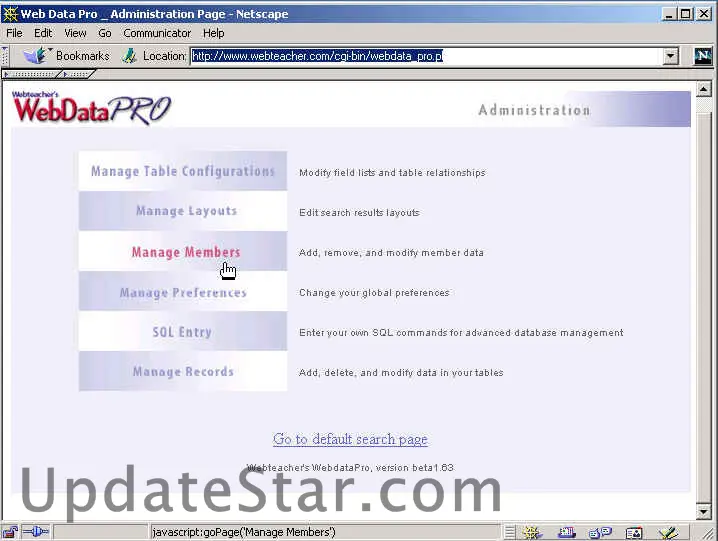Open the Bookmarks quickfile icon
718x541 pixels.
pyautogui.click(x=36, y=56)
